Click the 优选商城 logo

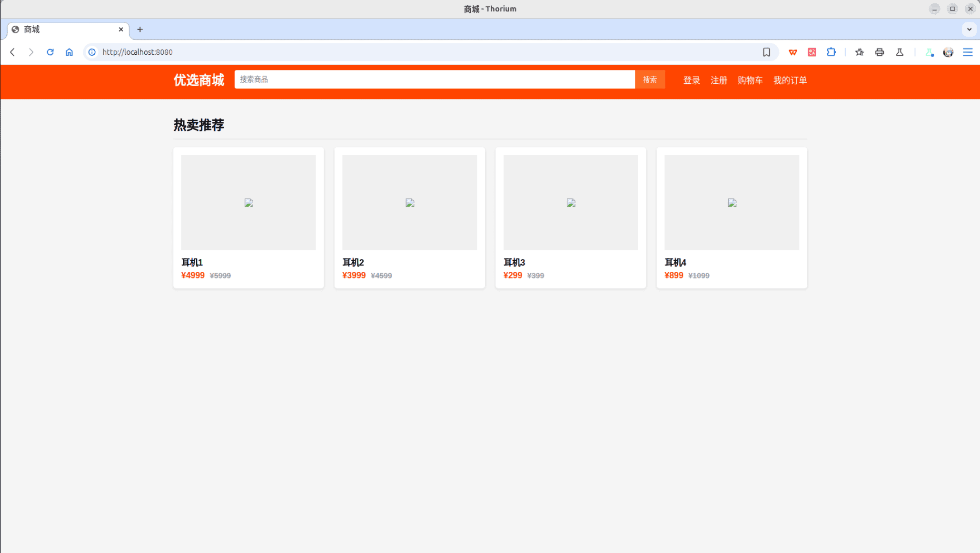coord(199,80)
